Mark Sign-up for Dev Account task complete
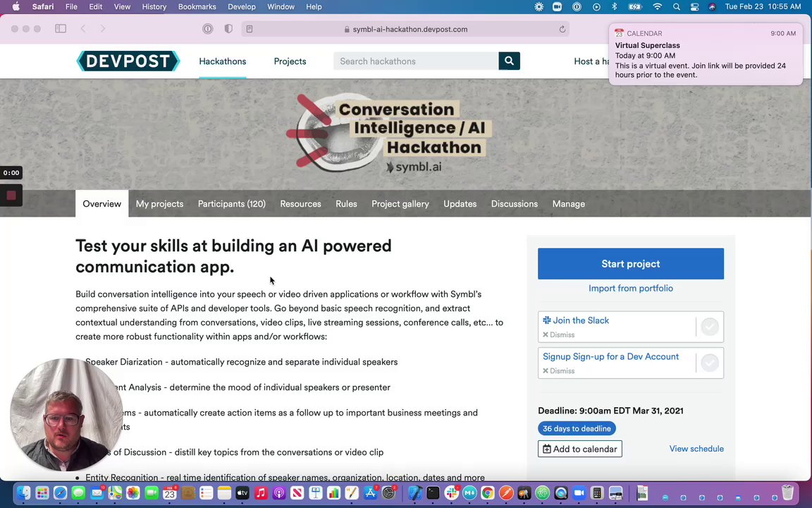The image size is (812, 508). [710, 363]
